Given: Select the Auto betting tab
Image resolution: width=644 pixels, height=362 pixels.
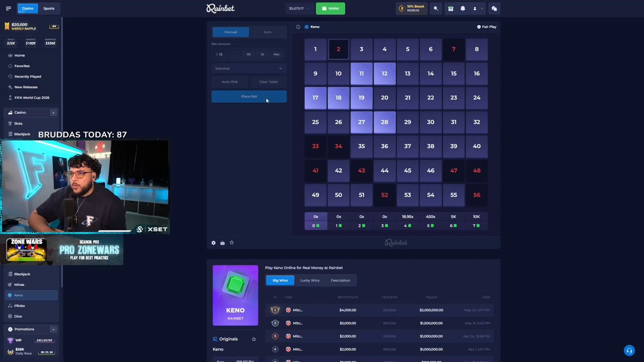Looking at the screenshot, I should click(x=267, y=32).
